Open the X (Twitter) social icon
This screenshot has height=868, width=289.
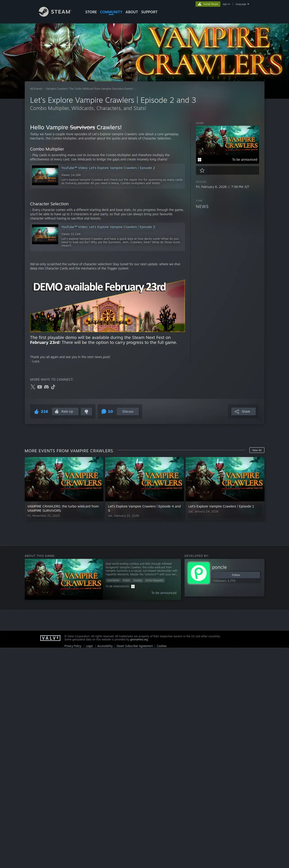(33, 387)
